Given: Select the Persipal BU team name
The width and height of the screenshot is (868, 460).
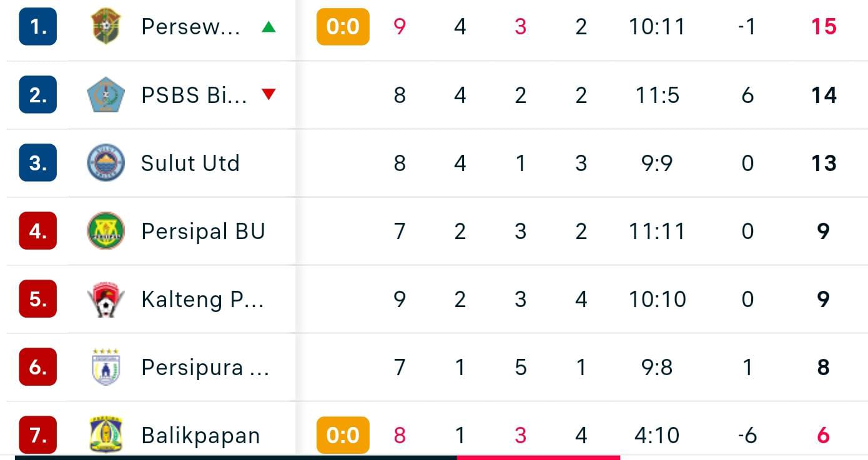Looking at the screenshot, I should tap(203, 231).
